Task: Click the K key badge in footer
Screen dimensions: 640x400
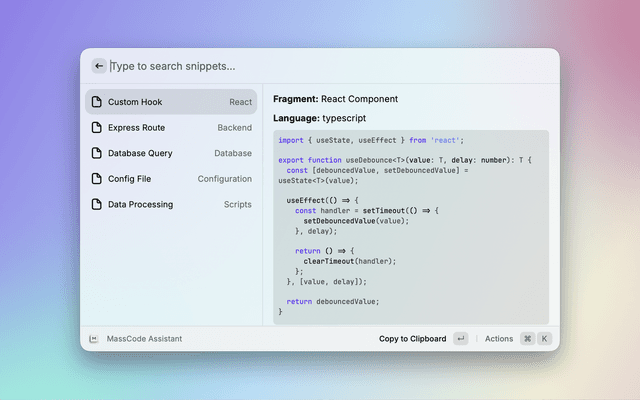Action: 545,339
